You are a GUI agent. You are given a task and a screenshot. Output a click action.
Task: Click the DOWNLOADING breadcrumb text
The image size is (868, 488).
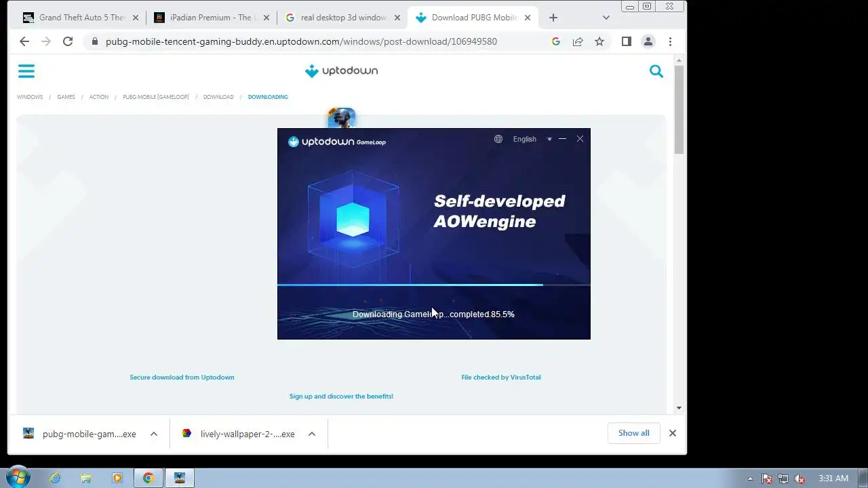point(268,97)
